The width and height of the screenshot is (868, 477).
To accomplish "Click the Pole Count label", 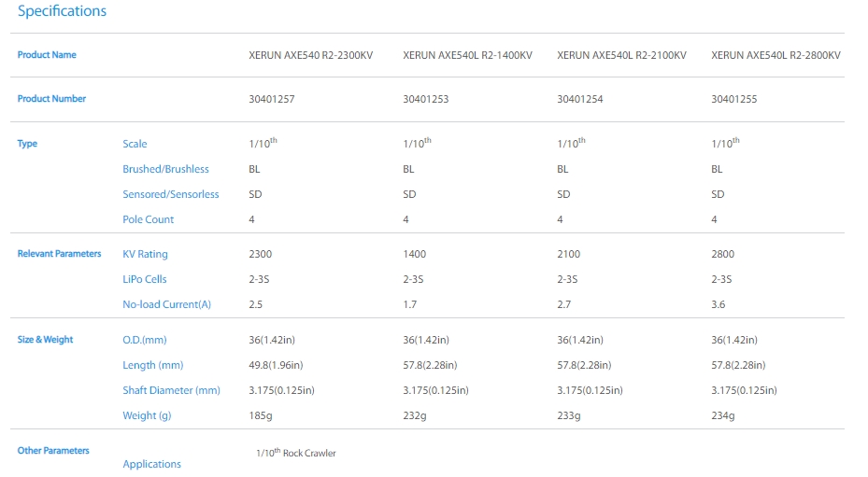I will click(x=148, y=219).
